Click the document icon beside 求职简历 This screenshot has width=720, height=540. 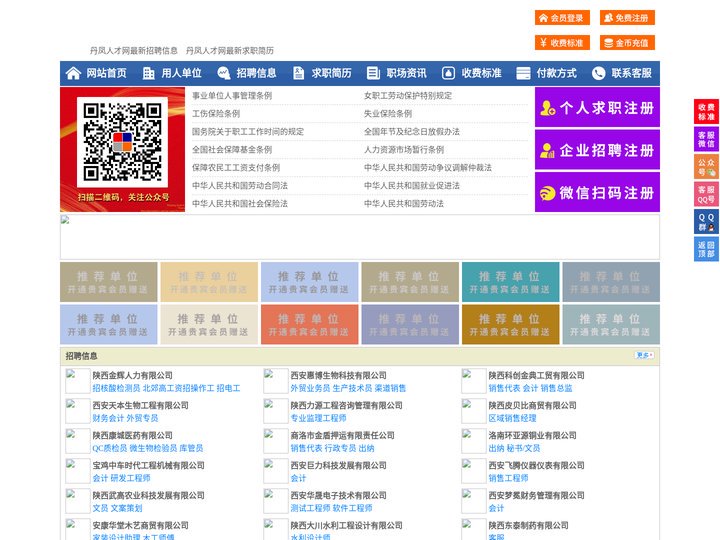coord(298,73)
